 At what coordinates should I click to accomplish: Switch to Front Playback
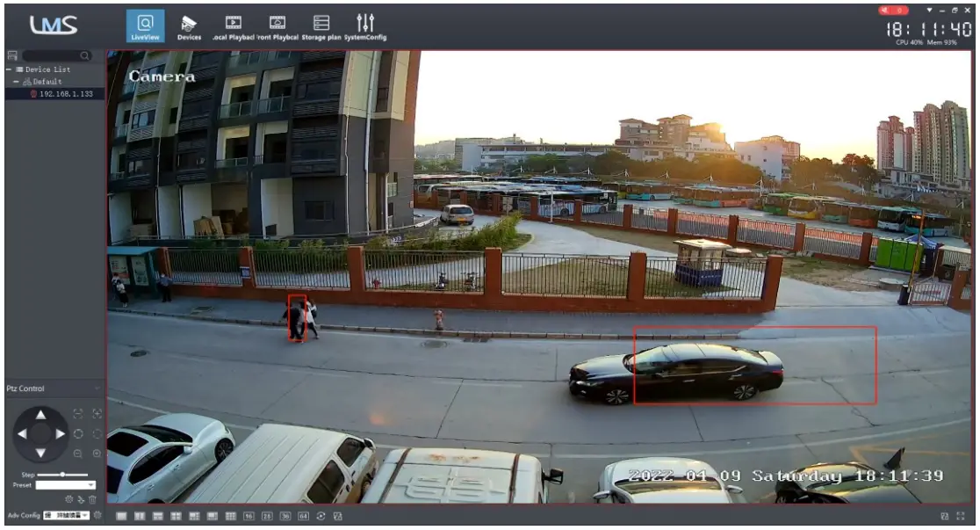277,27
